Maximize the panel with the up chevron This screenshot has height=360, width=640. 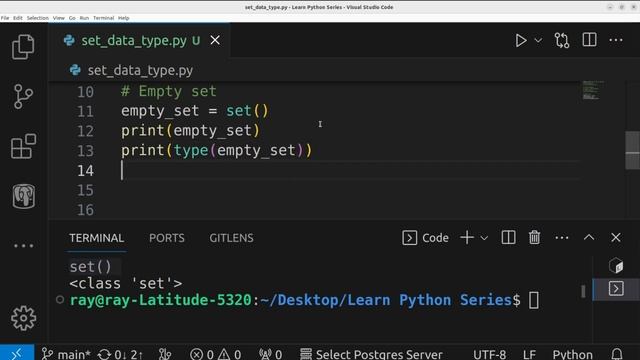point(589,237)
